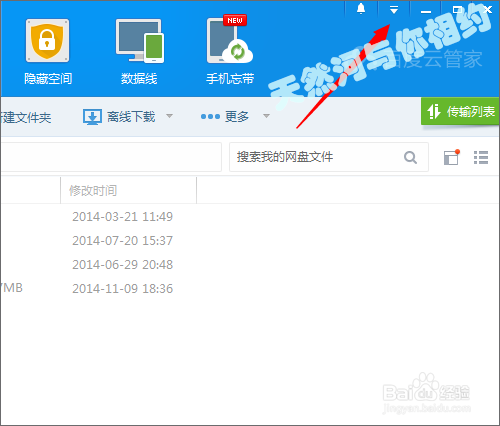
Task: Switch to thumbnail view icon with red dot
Action: [x=452, y=157]
